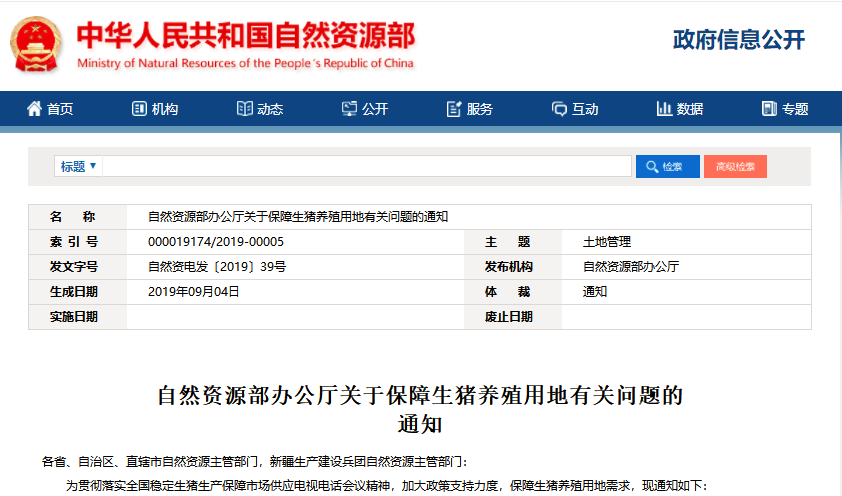Open the 首页 navigation item

click(50, 109)
